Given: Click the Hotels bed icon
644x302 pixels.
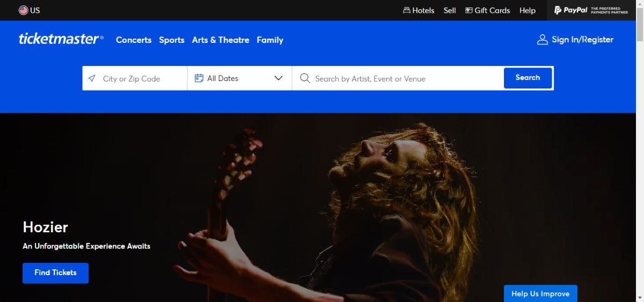Looking at the screenshot, I should pos(407,10).
